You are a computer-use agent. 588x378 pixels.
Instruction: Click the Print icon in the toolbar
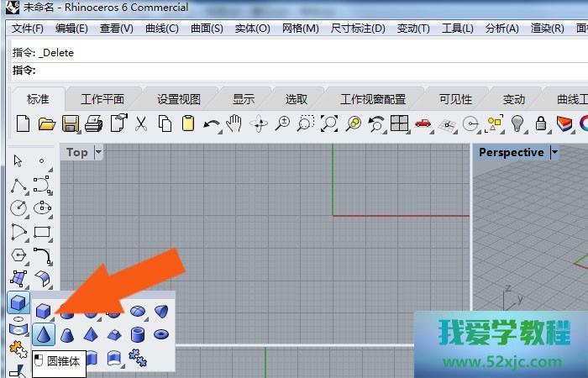point(94,123)
